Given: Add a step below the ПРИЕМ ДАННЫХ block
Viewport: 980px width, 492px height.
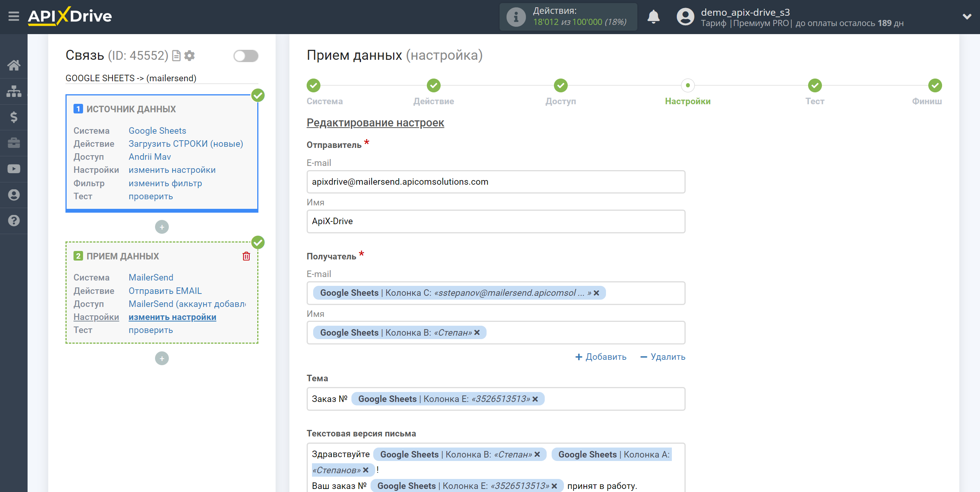Looking at the screenshot, I should [162, 358].
